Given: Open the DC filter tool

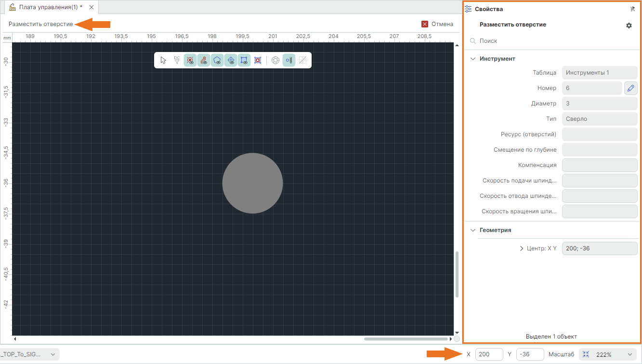Looking at the screenshot, I should [177, 60].
